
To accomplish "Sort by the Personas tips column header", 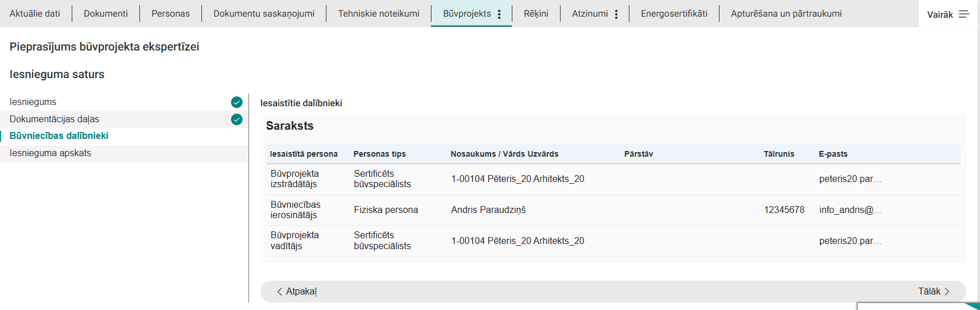I will (x=379, y=154).
